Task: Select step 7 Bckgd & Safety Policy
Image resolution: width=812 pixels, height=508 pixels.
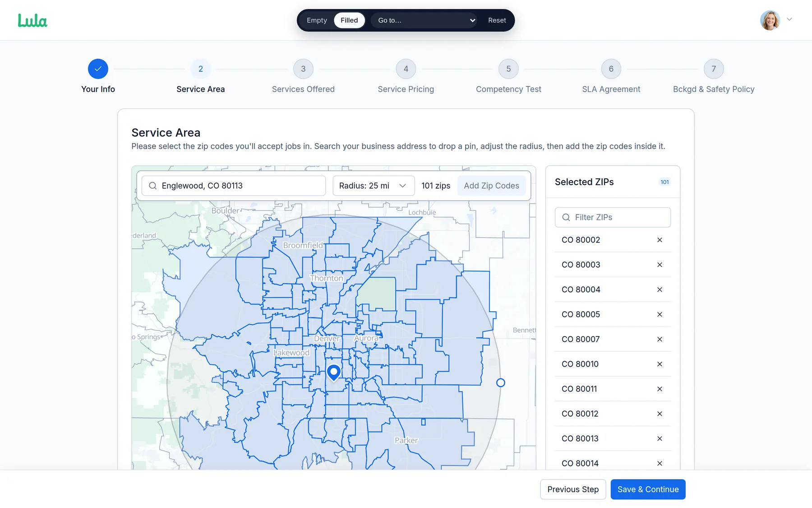Action: click(714, 69)
